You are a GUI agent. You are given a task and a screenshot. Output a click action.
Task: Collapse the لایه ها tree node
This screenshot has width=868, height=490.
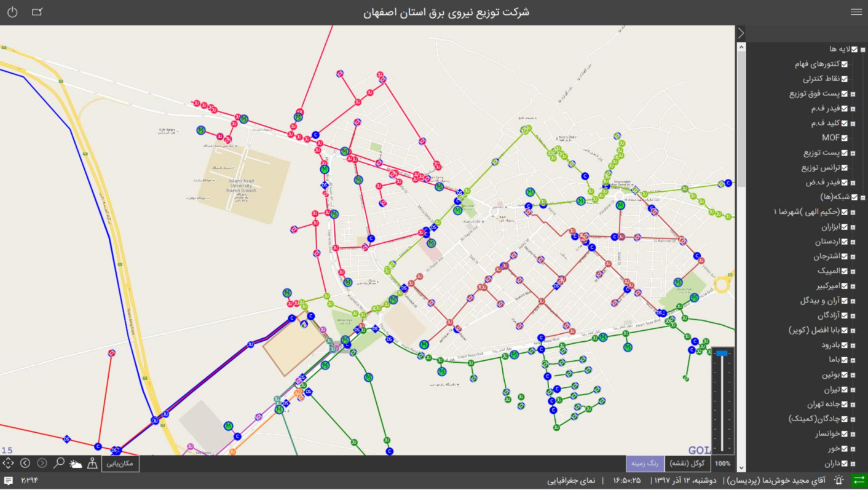click(x=862, y=50)
